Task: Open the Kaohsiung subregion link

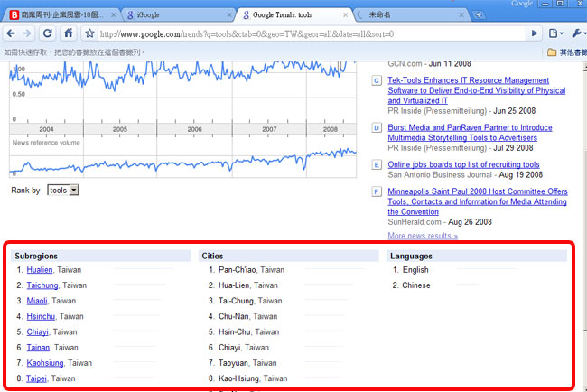Action: coord(45,363)
